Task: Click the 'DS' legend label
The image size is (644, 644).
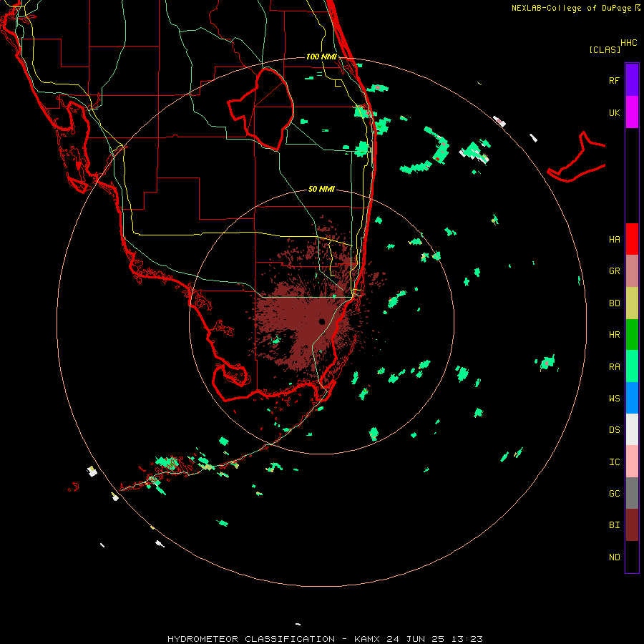Action: (614, 430)
